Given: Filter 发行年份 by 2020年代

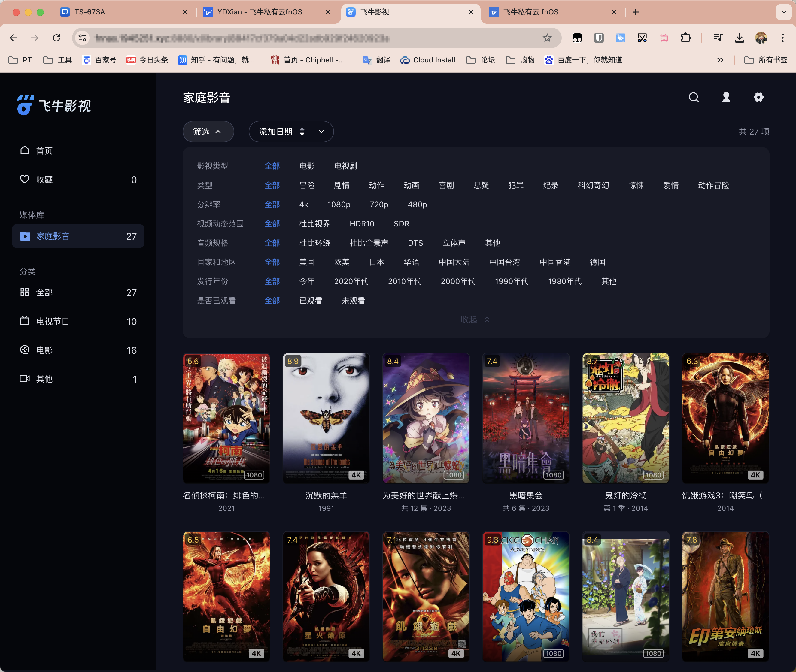Looking at the screenshot, I should click(351, 281).
